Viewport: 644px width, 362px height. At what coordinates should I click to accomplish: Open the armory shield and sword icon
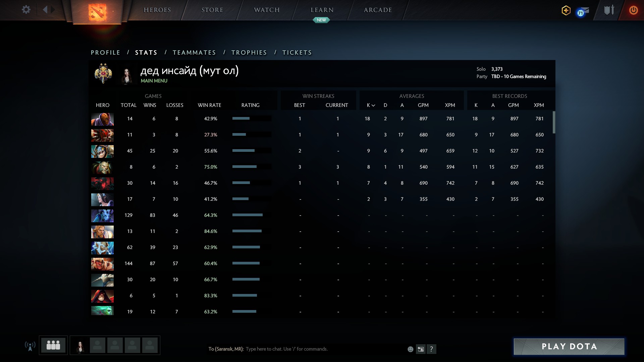click(x=609, y=10)
